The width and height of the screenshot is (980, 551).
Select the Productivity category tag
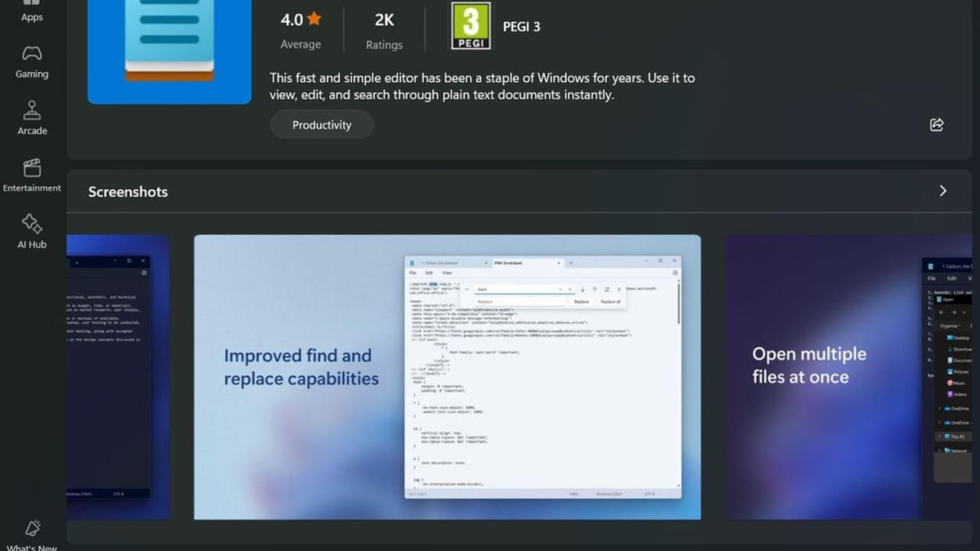pyautogui.click(x=322, y=125)
